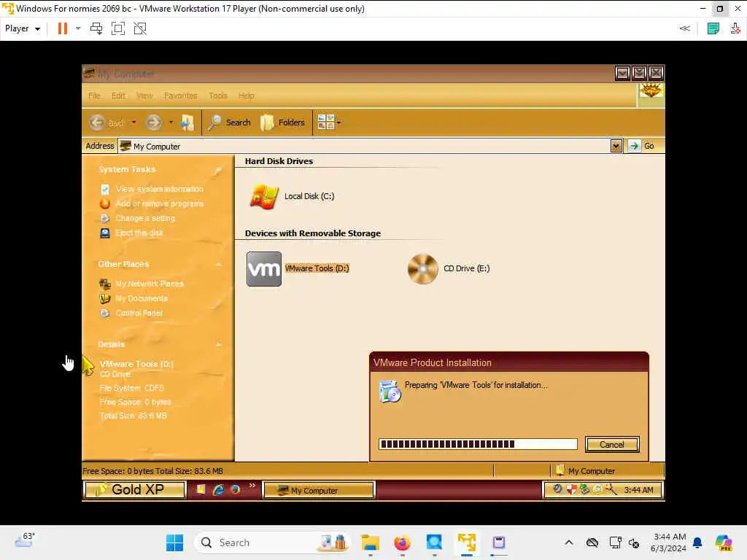Expand the address bar dropdown arrow
This screenshot has height=560, width=747.
616,146
